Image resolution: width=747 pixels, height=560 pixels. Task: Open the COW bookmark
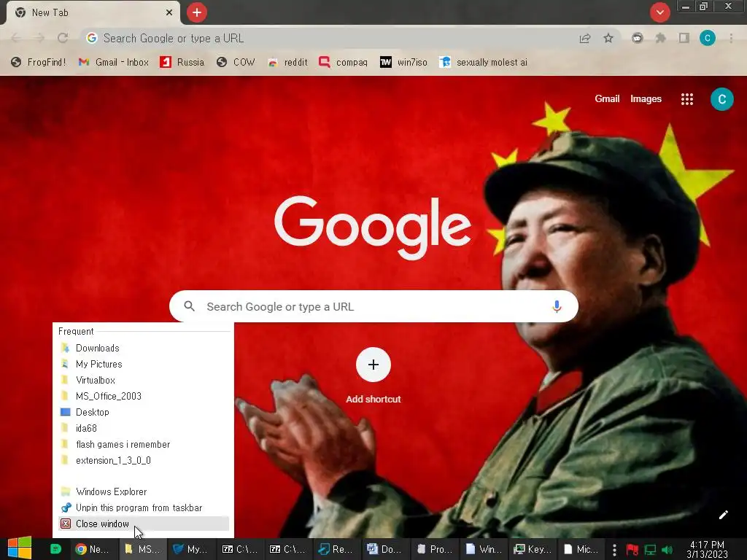click(x=236, y=63)
